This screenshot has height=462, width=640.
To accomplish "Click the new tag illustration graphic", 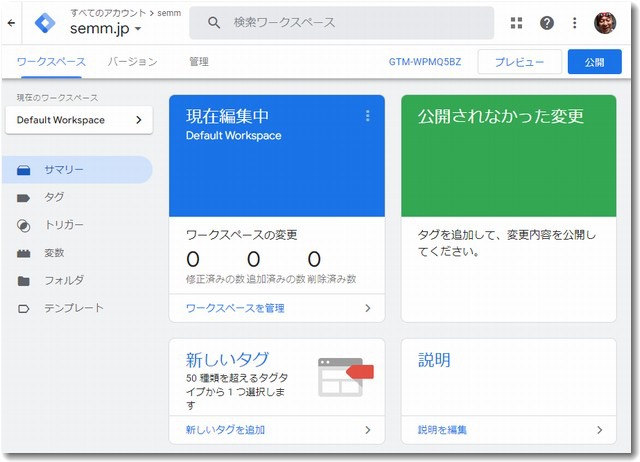I will 346,377.
